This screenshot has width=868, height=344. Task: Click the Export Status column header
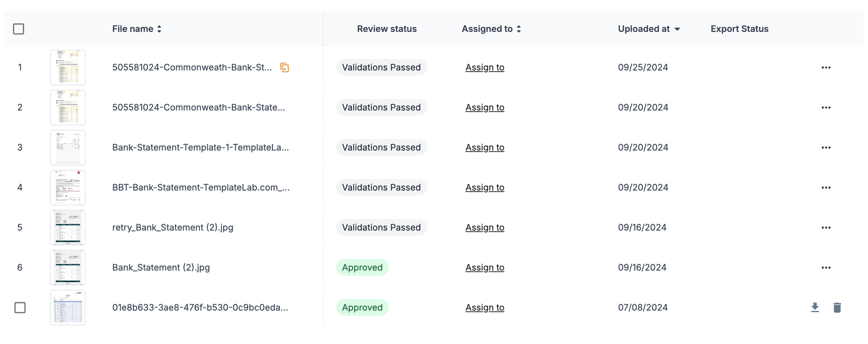click(x=739, y=29)
